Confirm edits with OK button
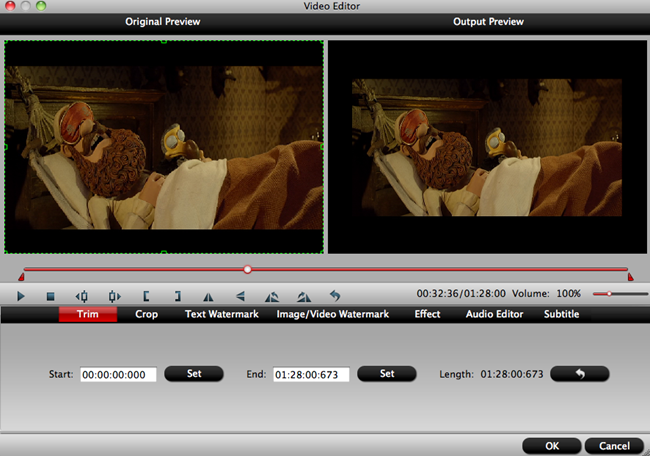The image size is (650, 456). click(552, 446)
